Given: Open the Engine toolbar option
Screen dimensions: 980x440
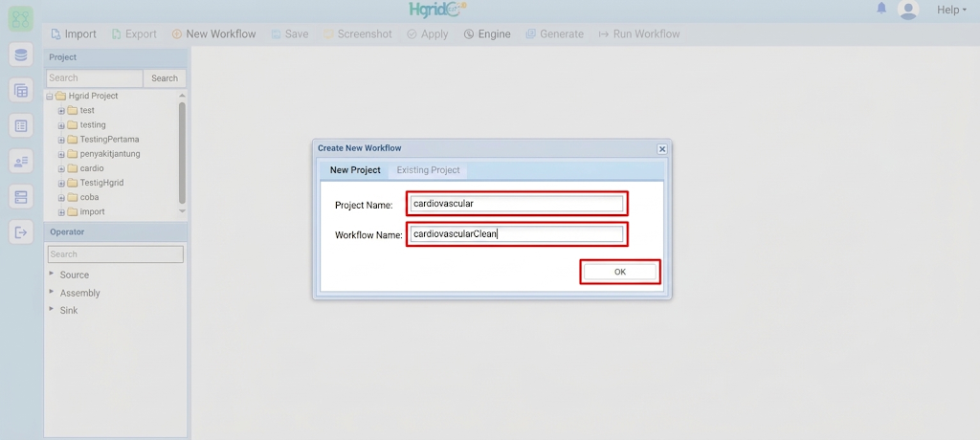Looking at the screenshot, I should (x=487, y=33).
